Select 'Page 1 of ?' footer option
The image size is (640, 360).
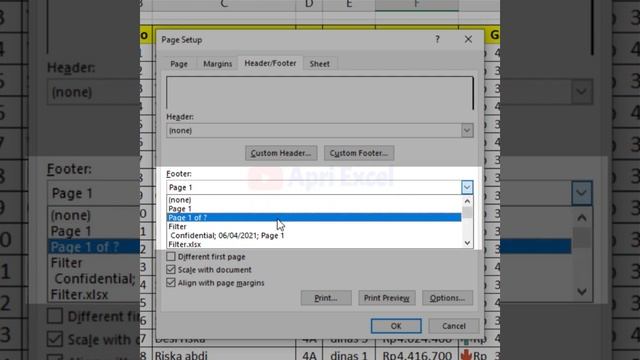(x=314, y=218)
